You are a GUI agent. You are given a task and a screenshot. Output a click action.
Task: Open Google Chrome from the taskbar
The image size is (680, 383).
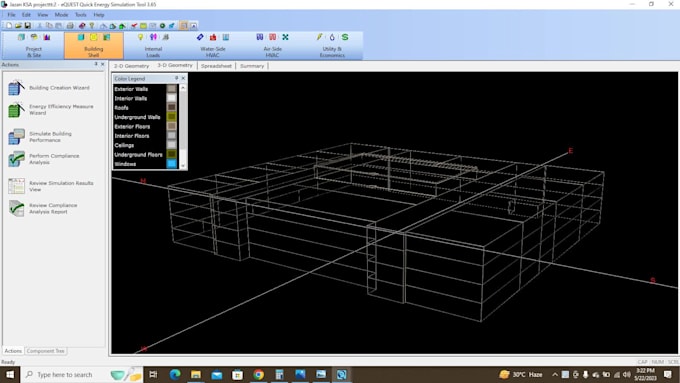coord(258,374)
